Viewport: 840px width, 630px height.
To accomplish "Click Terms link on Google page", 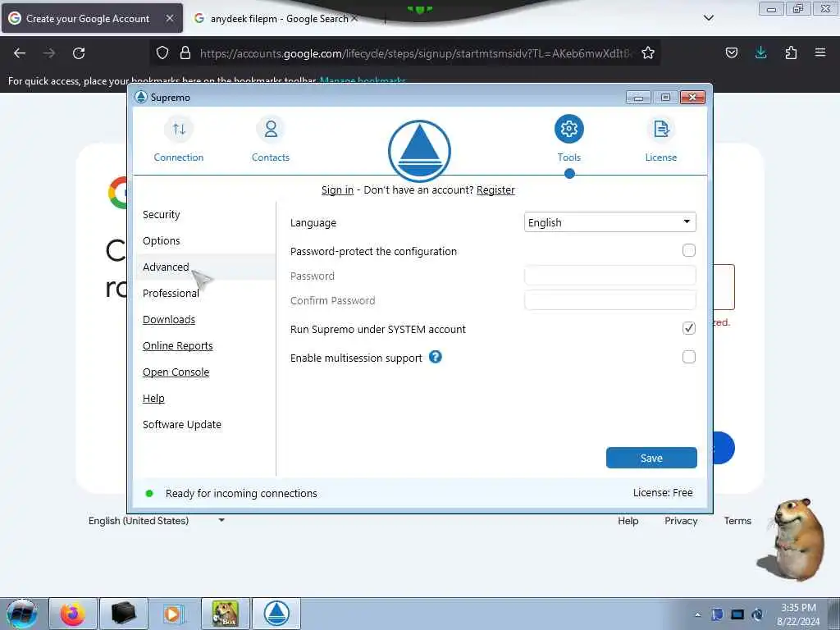I will [x=737, y=521].
